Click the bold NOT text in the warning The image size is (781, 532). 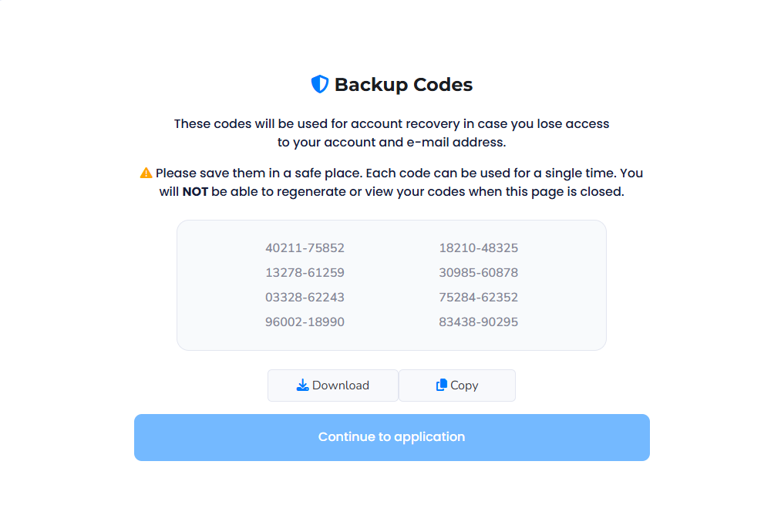[x=196, y=191]
